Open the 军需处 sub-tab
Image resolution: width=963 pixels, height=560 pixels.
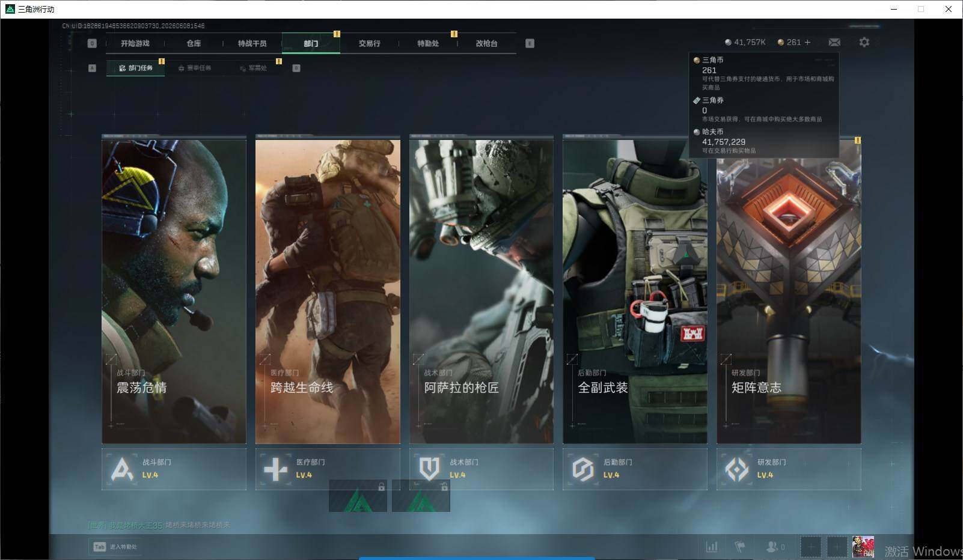point(253,68)
